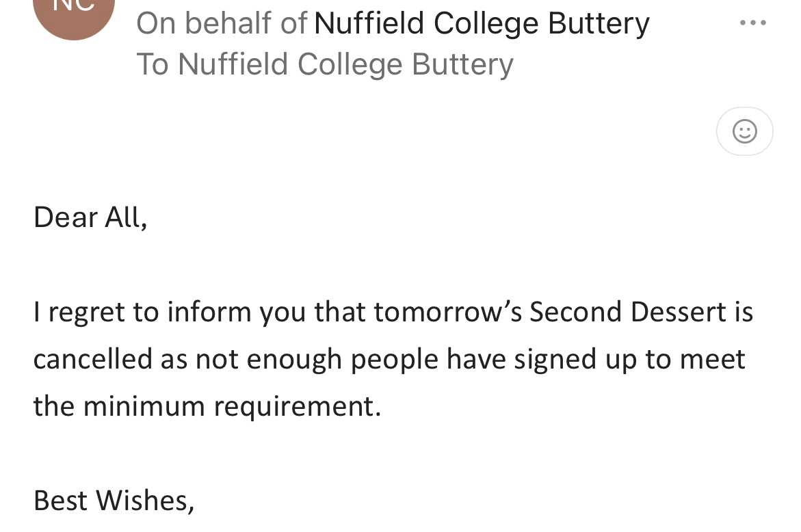Viewport: 801px width, 532px height.
Task: Click the 'To Nuffield College Buttery' recipient line
Action: pos(325,65)
